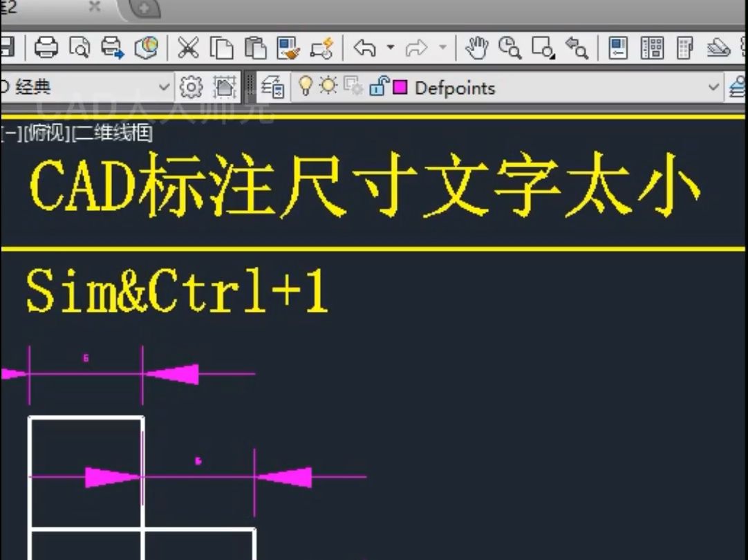Viewport: 748px width, 560px height.
Task: Click the Cut to Clipboard icon
Action: (x=188, y=48)
